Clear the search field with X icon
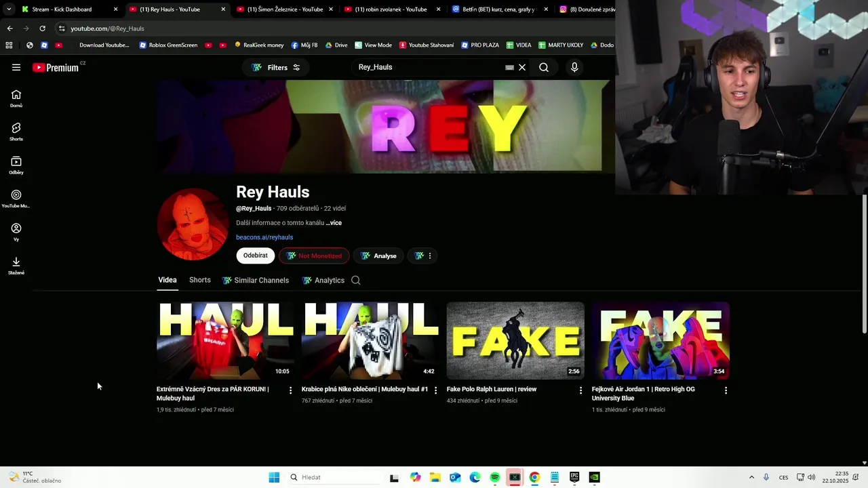Screen dimensions: 868x488 522,67
